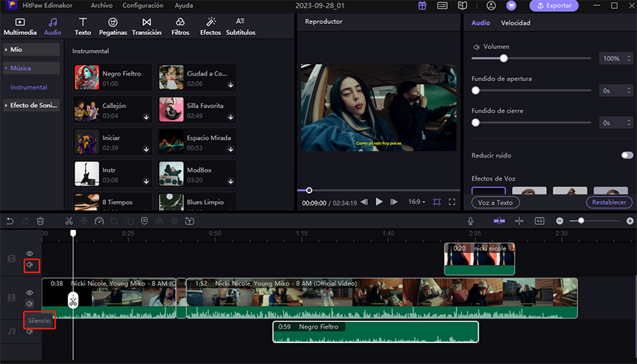Open the Transición panel
Screen dimensions: 637x364
tap(147, 27)
